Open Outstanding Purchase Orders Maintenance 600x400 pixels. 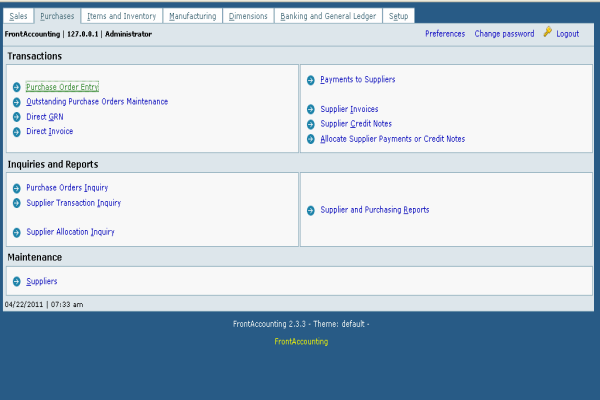point(97,101)
